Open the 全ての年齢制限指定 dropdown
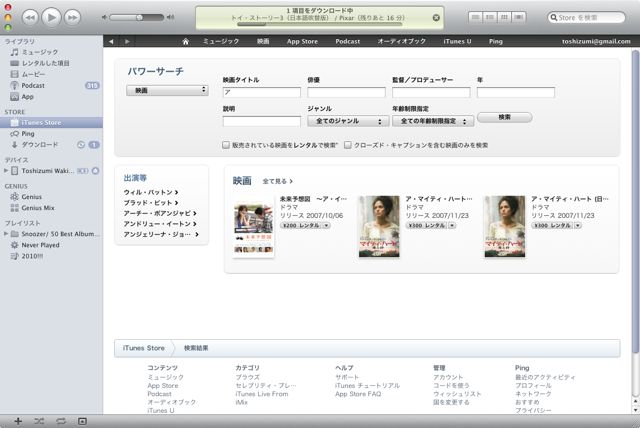The height and width of the screenshot is (428, 640). (433, 121)
